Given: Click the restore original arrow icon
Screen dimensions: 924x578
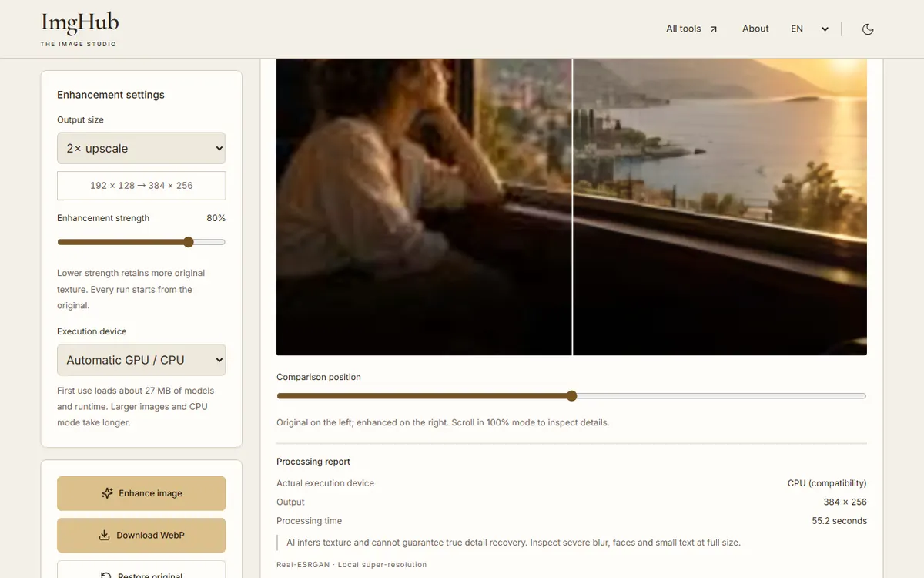Looking at the screenshot, I should [x=106, y=575].
